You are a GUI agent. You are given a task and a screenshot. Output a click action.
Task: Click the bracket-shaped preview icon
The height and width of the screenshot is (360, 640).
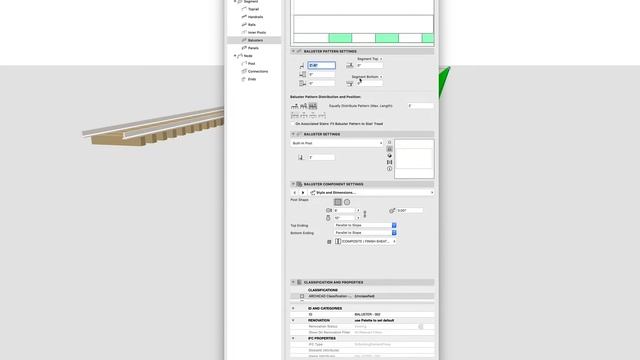389,162
